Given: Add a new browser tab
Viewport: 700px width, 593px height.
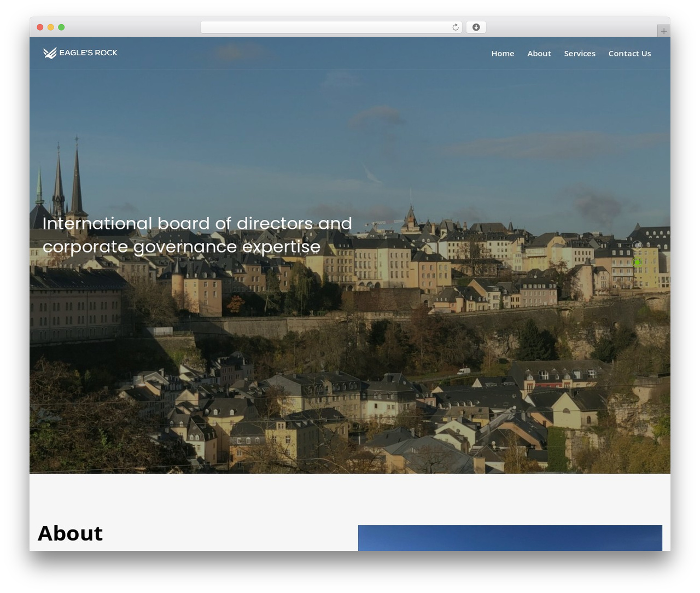Looking at the screenshot, I should click(x=663, y=31).
